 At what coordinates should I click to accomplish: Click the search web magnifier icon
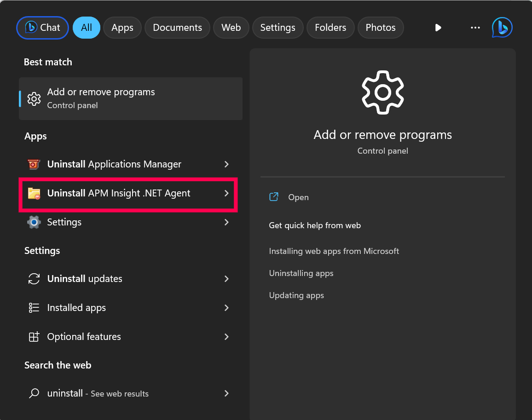click(x=34, y=393)
